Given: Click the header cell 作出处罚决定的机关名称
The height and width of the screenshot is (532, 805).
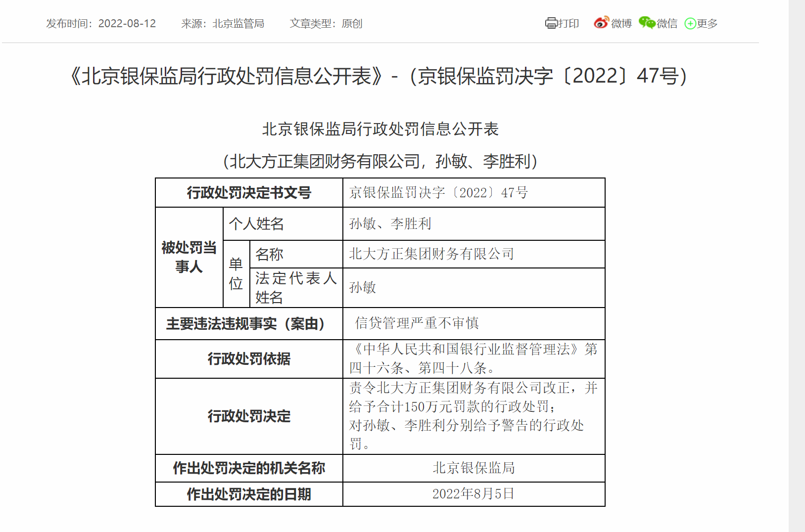Looking at the screenshot, I should pos(249,468).
